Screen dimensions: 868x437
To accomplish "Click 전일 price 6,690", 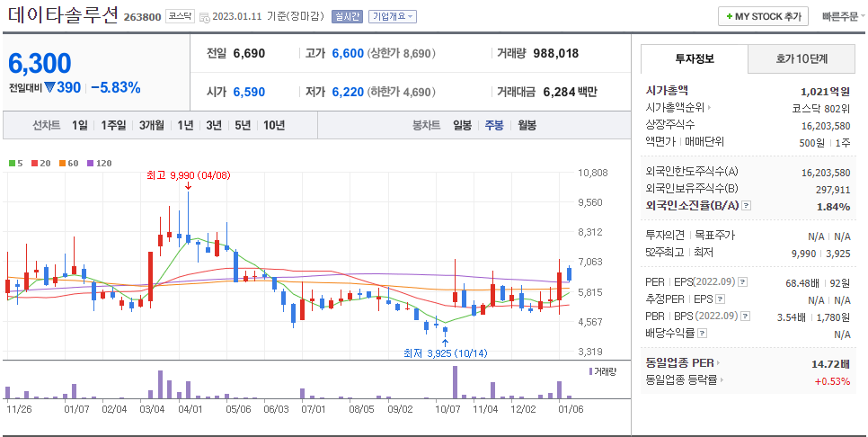I will click(x=249, y=54).
